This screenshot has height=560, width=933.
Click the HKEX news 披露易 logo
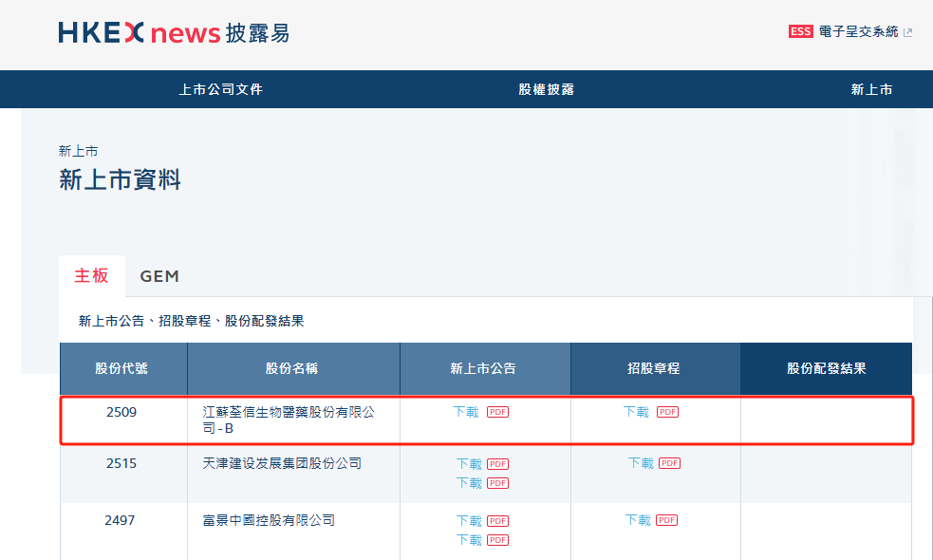tap(174, 32)
